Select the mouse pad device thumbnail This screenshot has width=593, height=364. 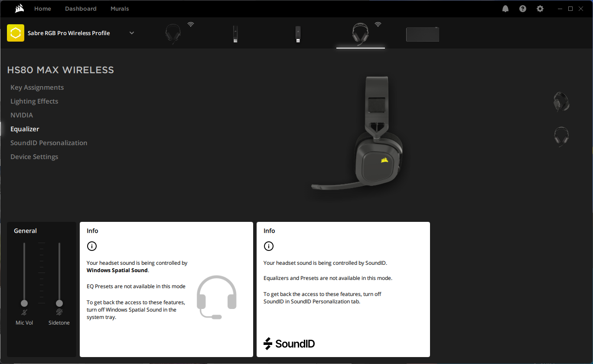[423, 34]
